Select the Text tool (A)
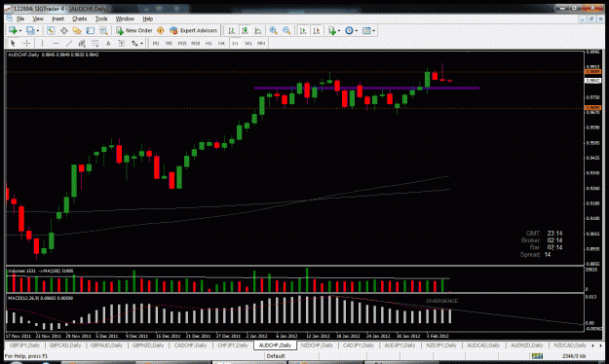This screenshot has height=364, width=609. pyautogui.click(x=108, y=44)
